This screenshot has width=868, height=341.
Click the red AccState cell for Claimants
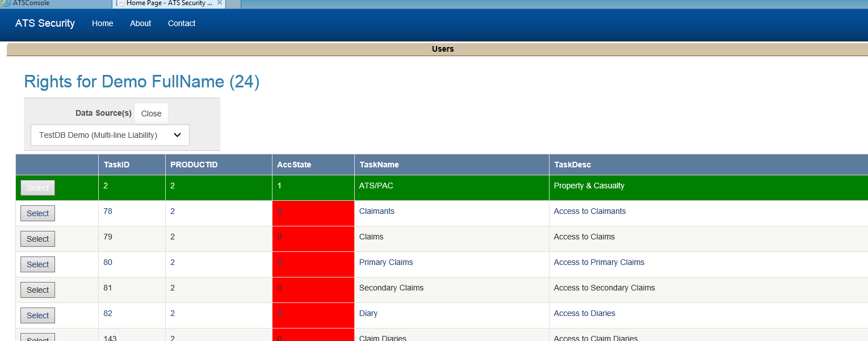(313, 213)
